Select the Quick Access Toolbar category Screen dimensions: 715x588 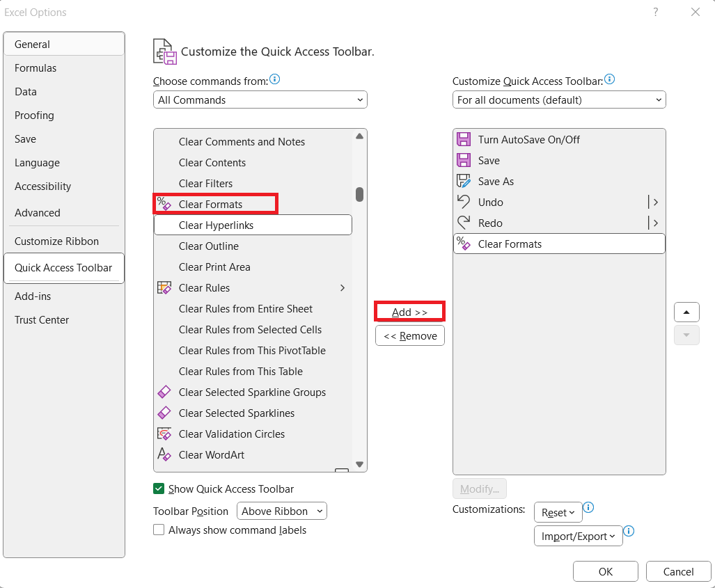(64, 268)
